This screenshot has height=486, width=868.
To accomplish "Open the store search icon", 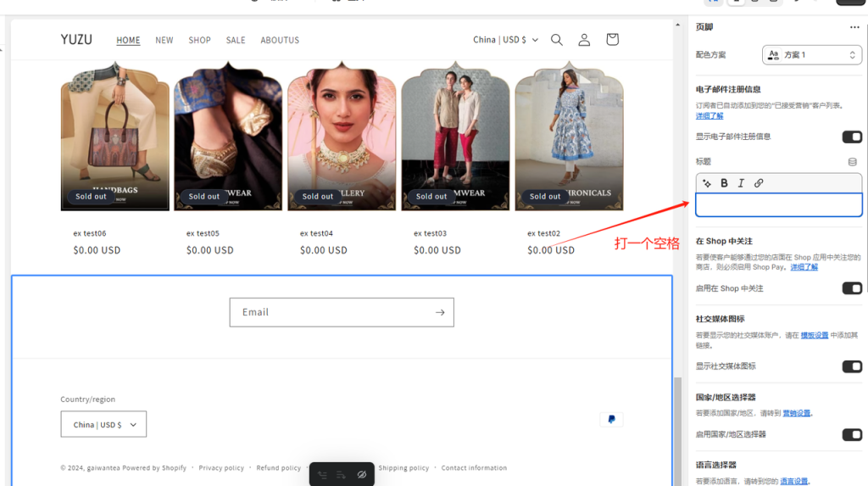I will pos(556,40).
